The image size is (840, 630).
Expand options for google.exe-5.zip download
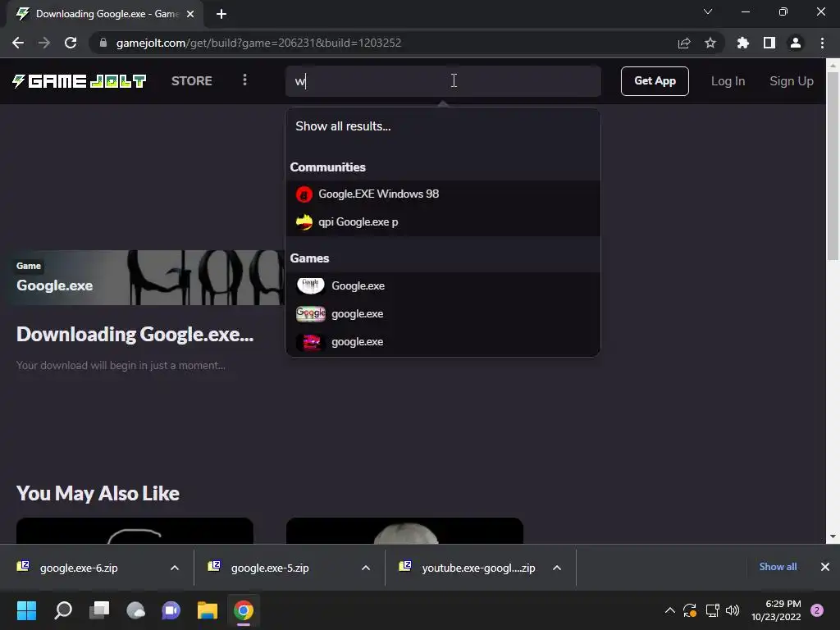point(366,568)
